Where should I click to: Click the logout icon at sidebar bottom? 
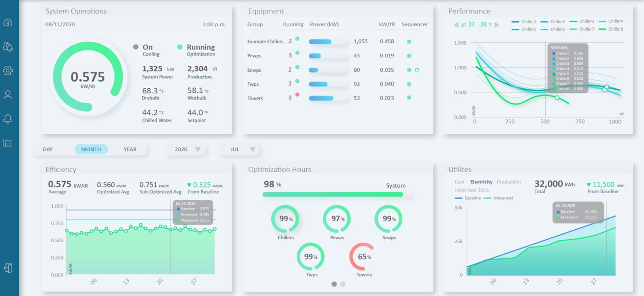click(x=8, y=268)
